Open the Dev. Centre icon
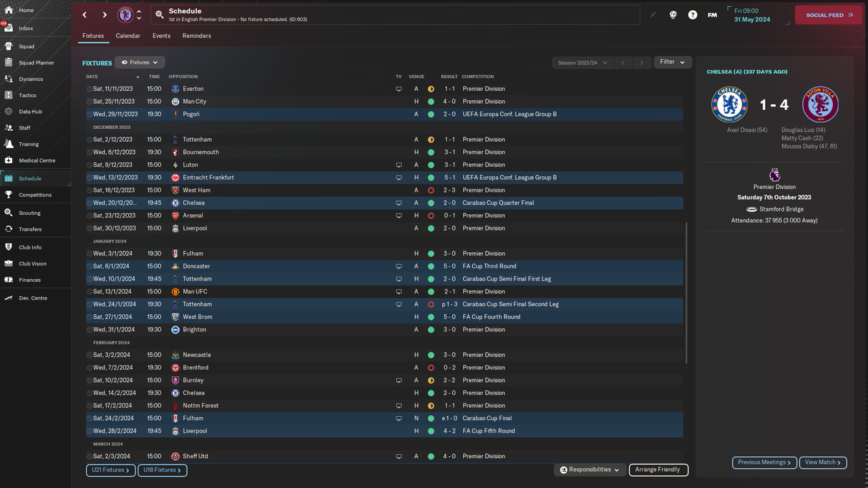 point(9,298)
